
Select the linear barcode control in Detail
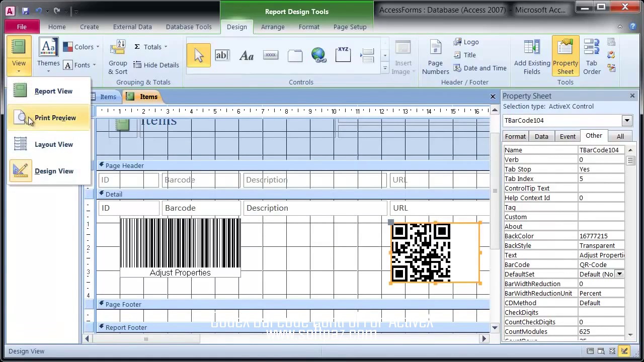180,248
